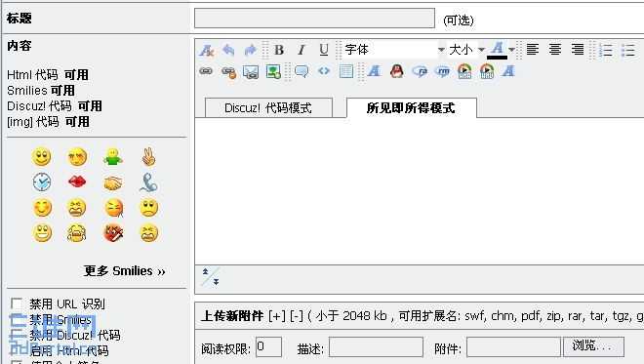Insert a hyperlink

[206, 71]
